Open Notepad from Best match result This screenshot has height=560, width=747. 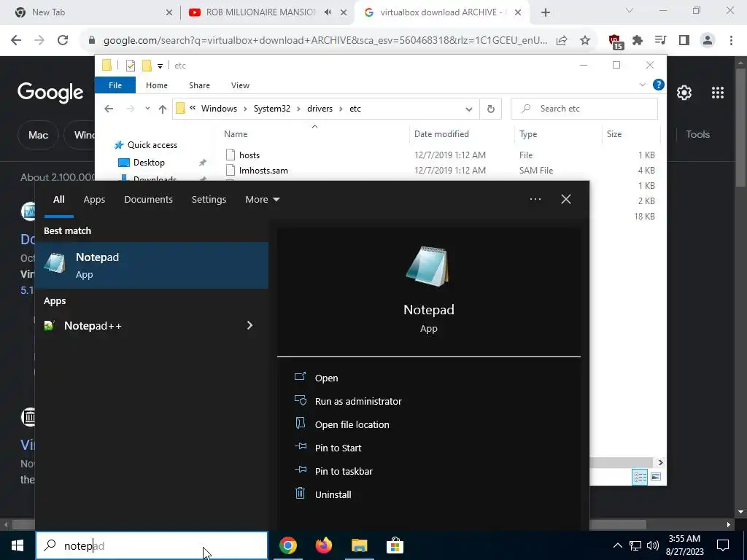pyautogui.click(x=152, y=265)
